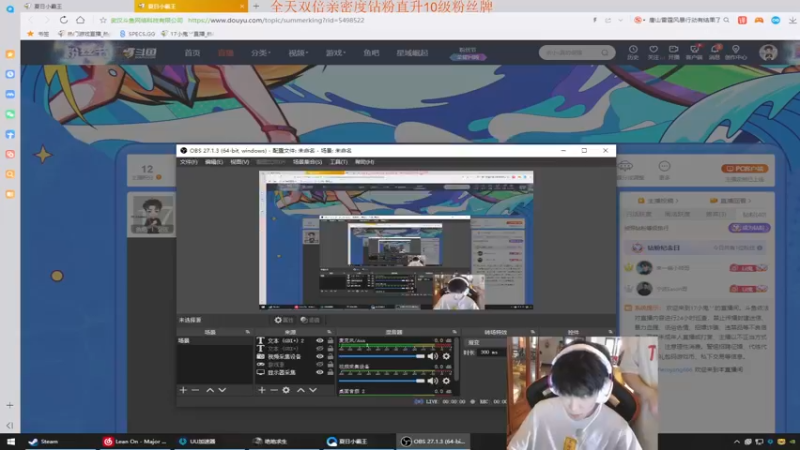
Task: Add a new source in OBS
Action: pyautogui.click(x=262, y=390)
